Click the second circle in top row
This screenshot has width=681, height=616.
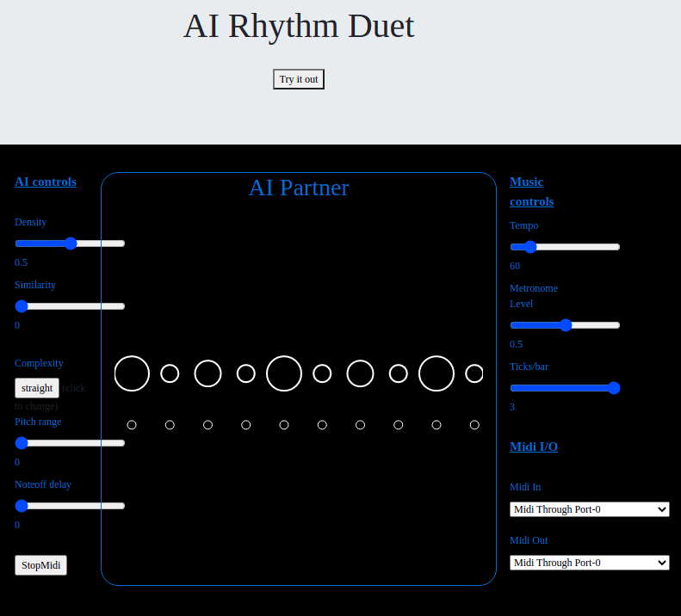point(170,373)
